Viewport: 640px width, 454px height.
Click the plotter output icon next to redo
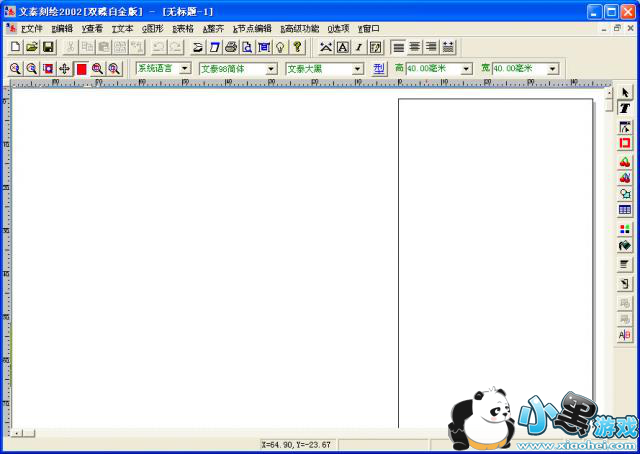[x=198, y=47]
